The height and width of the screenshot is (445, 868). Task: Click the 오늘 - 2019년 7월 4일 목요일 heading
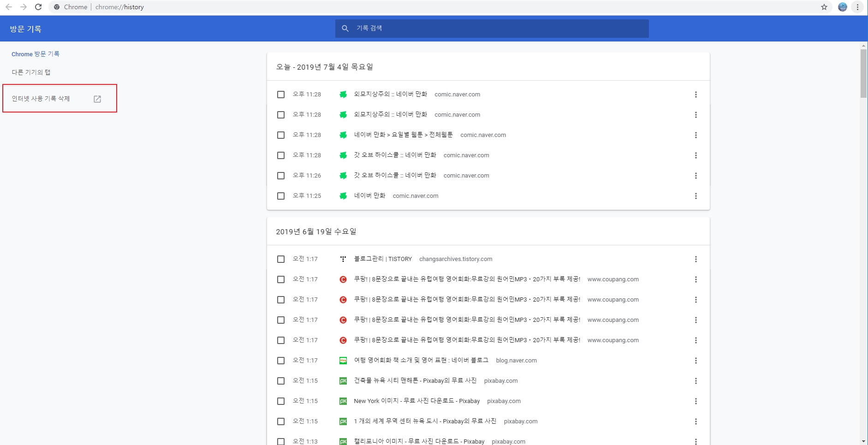coord(325,67)
